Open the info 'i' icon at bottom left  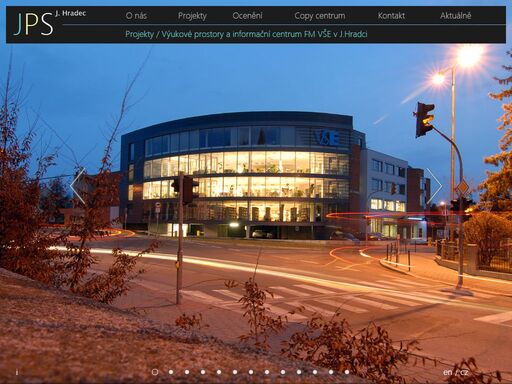17,372
